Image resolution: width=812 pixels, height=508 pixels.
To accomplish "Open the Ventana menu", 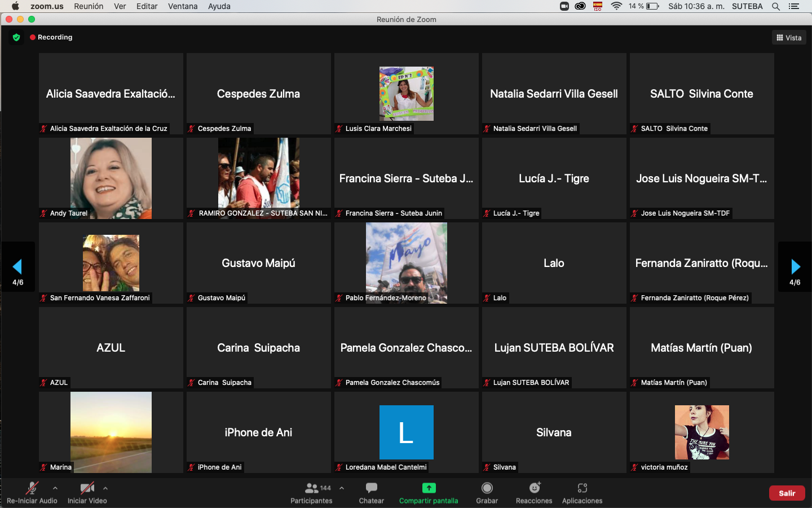I will coord(182,6).
